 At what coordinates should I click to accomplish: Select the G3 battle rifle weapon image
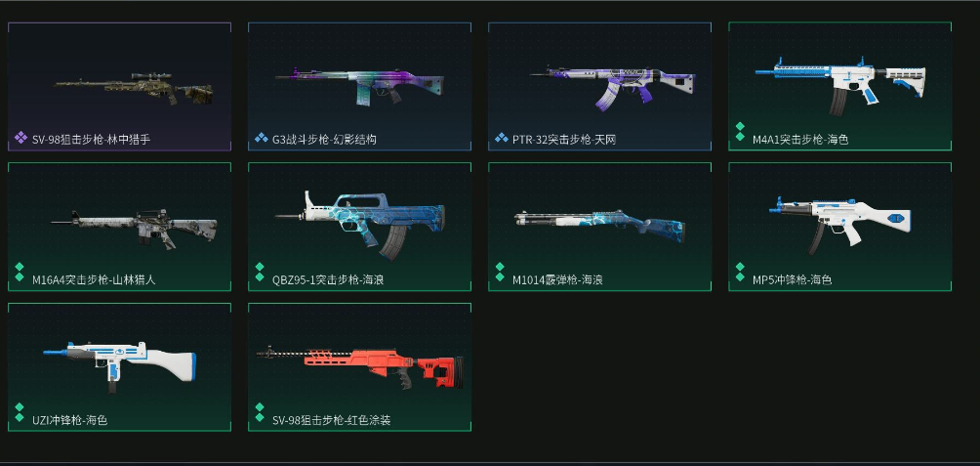coord(359,88)
